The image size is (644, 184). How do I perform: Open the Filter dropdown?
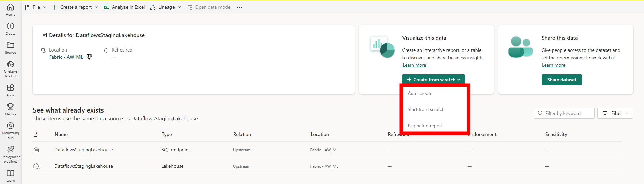[615, 113]
